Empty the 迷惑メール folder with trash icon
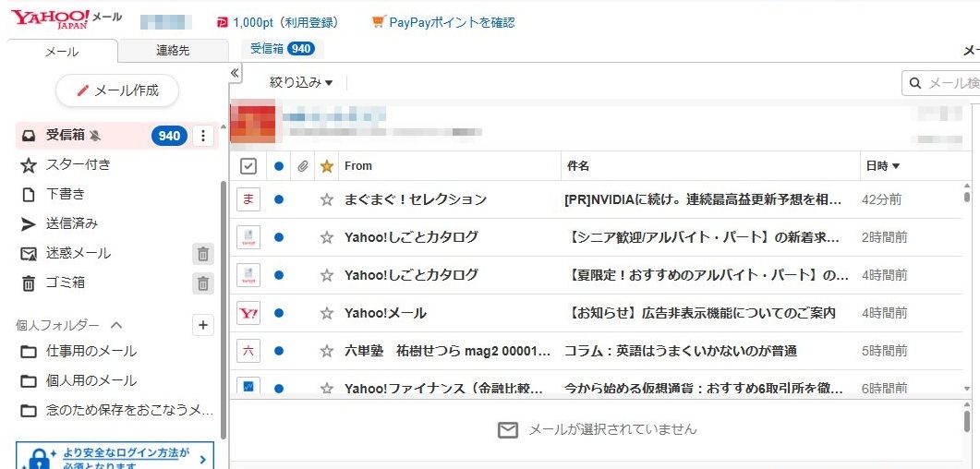Screen dimensions: 980x469 pyautogui.click(x=203, y=254)
